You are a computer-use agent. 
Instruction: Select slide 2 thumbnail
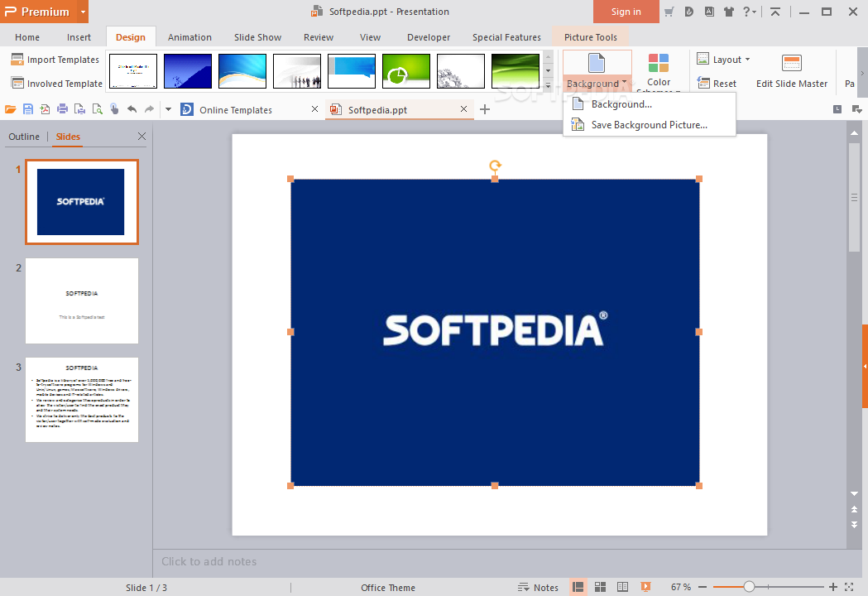pos(82,300)
